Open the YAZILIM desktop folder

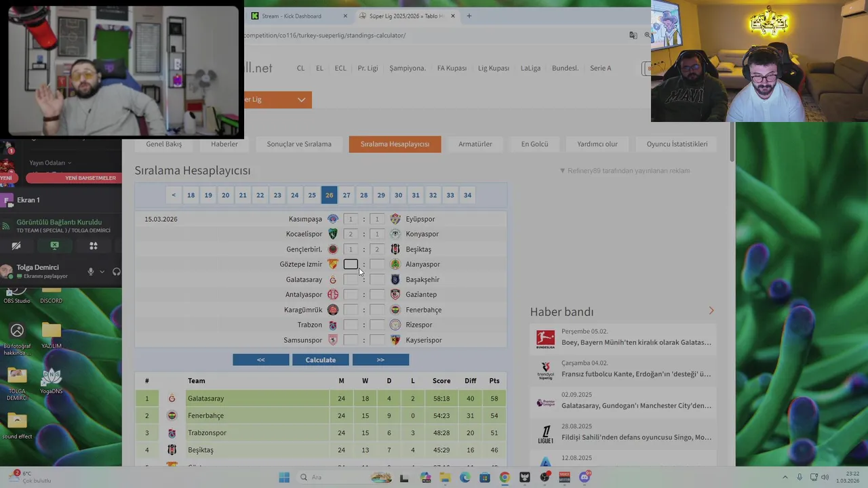52,334
